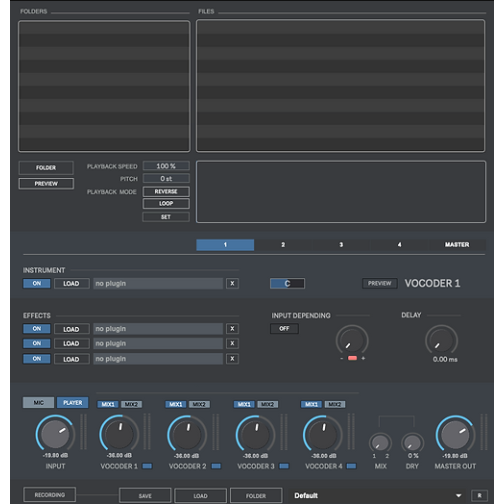Click the VOCODER 1 level knob
This screenshot has height=504, width=504.
pyautogui.click(x=119, y=434)
